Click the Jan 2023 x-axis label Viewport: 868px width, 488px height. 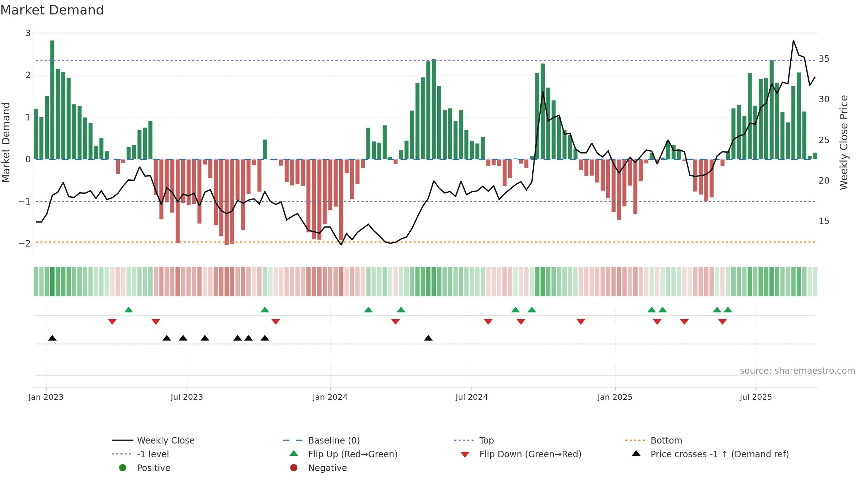pos(46,397)
